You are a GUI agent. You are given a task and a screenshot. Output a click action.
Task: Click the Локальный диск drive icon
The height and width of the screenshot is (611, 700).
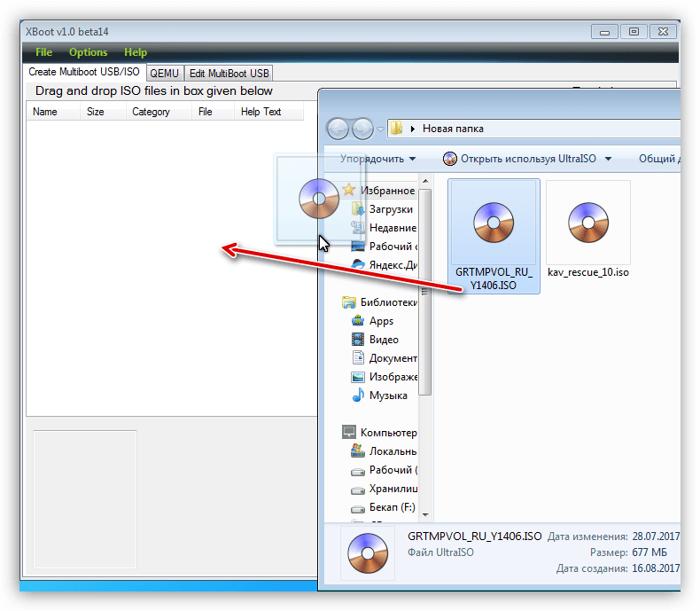click(x=358, y=451)
